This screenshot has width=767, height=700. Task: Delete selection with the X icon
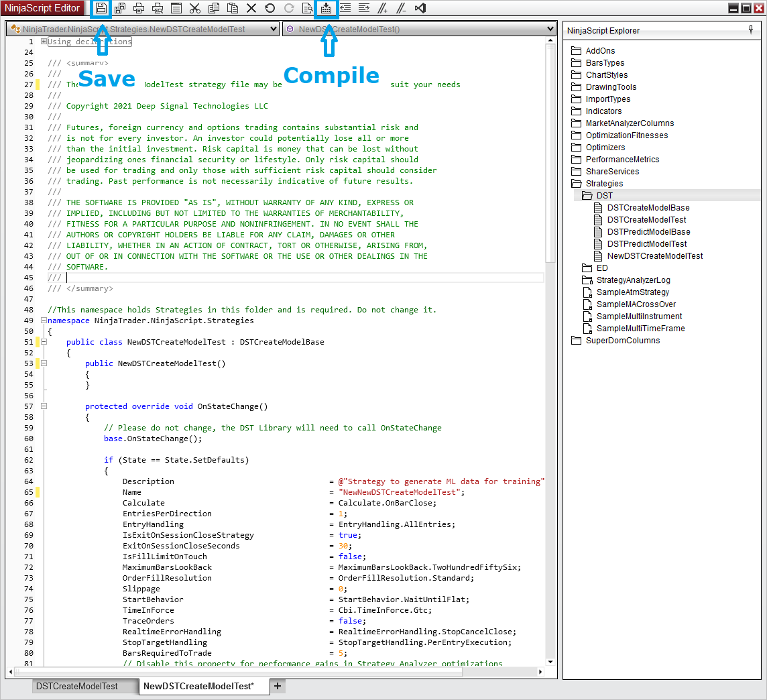click(251, 8)
